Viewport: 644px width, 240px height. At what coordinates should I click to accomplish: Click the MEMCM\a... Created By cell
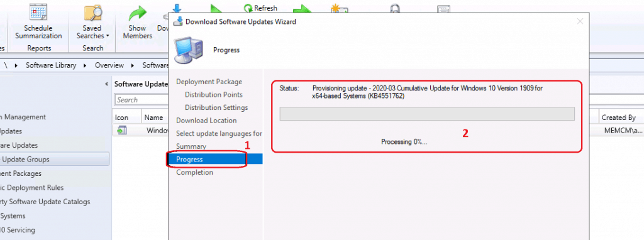(x=623, y=131)
